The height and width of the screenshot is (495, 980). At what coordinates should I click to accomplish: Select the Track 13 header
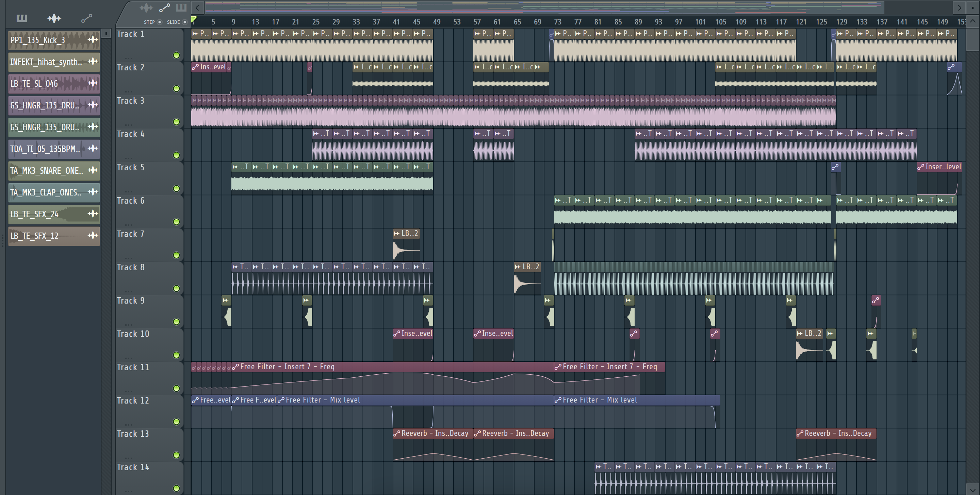coord(149,444)
